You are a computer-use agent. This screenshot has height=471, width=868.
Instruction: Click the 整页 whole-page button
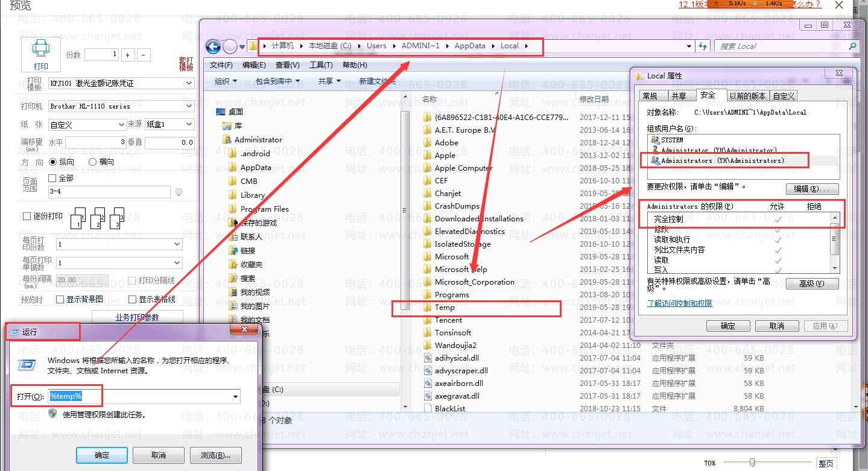(x=826, y=463)
